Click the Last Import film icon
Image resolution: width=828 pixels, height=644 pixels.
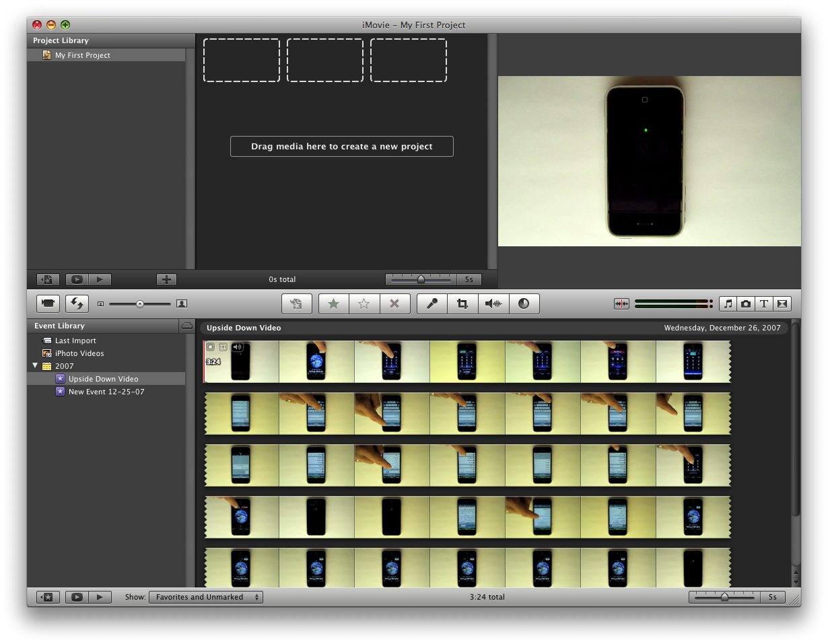(47, 341)
